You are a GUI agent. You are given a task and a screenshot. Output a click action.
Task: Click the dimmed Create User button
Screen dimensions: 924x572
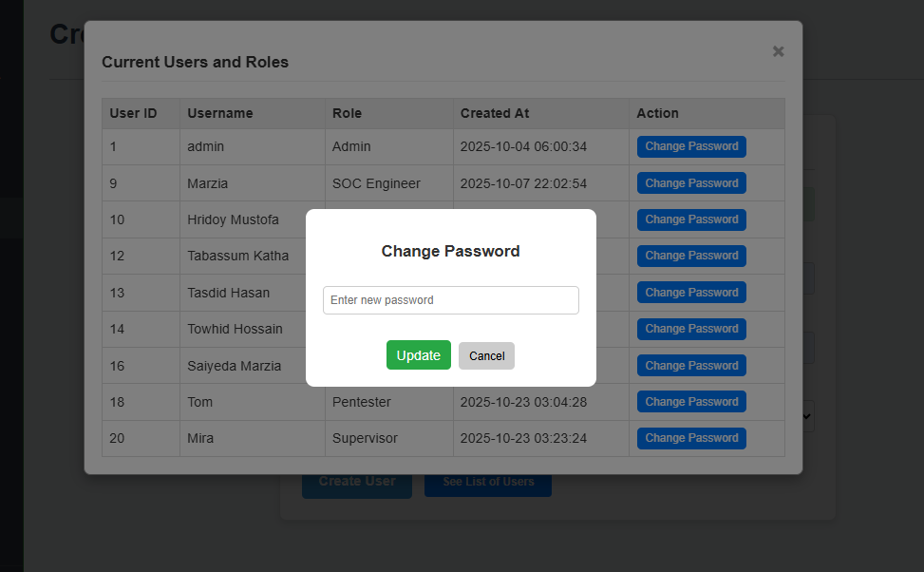tap(356, 484)
